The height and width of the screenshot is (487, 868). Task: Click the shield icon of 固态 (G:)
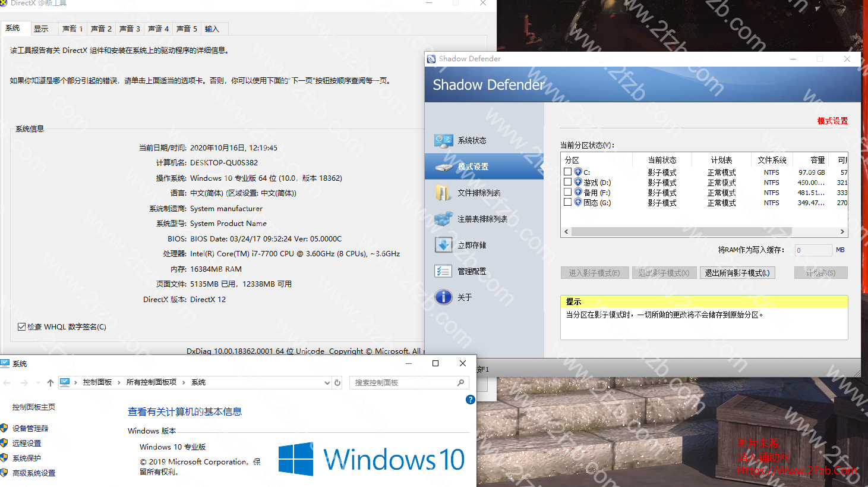click(x=577, y=202)
